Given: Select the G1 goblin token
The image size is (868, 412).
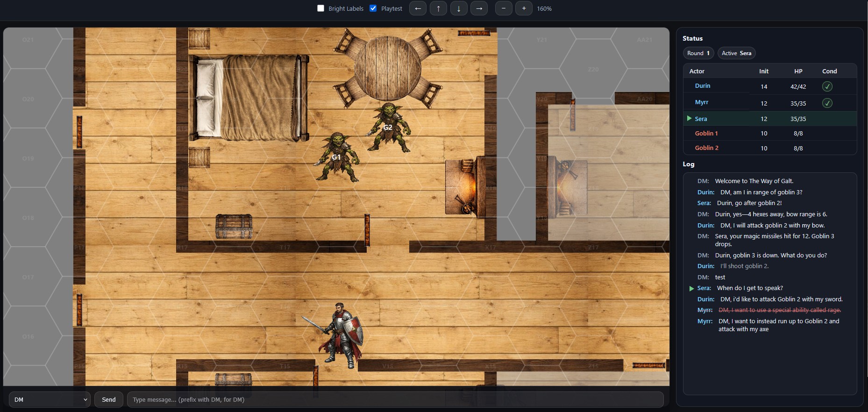Looking at the screenshot, I should [337, 157].
